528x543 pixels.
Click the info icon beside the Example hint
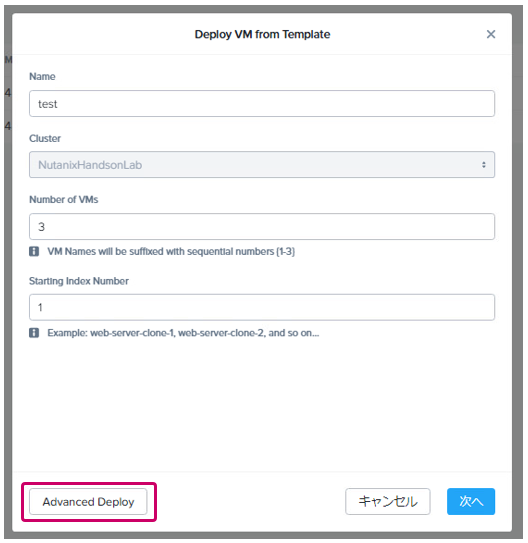34,333
